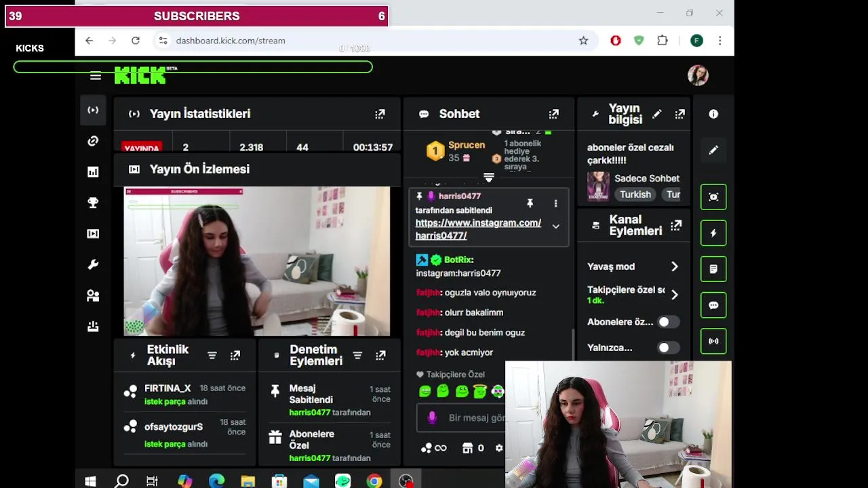Open the pinned Instagram harris0477 link
868x488 pixels.
click(478, 229)
